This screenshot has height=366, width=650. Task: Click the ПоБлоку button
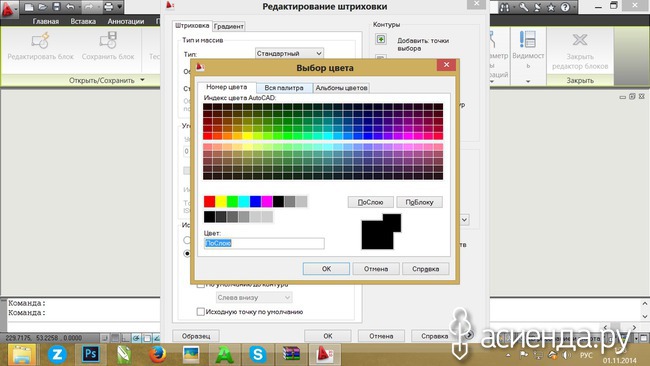coord(420,202)
